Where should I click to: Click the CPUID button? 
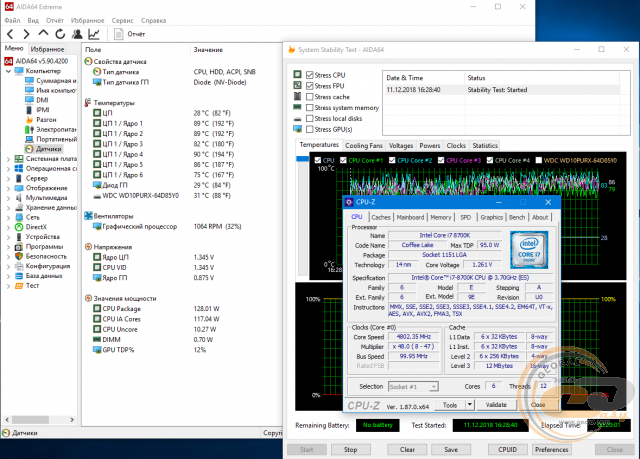[507, 450]
